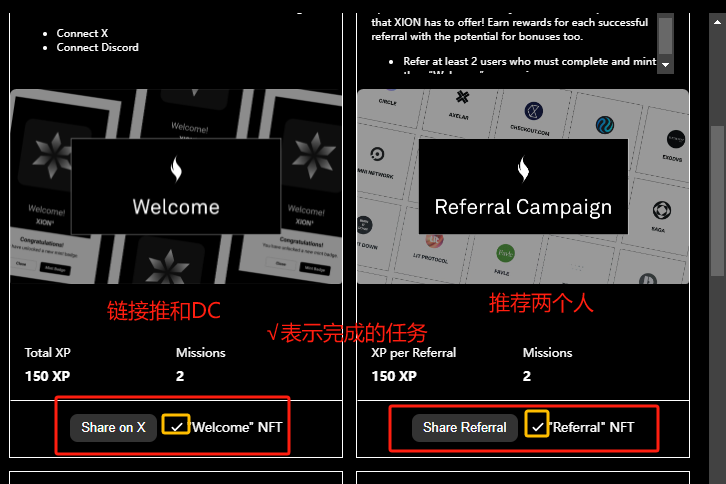Click the Checkout.com logo tile
Screen dimensions: 726x484
coord(532,117)
